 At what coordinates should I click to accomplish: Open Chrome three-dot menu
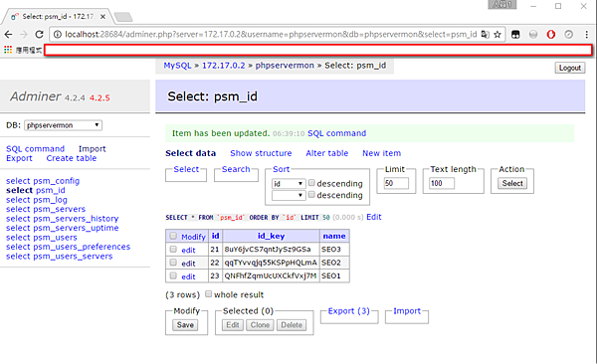pyautogui.click(x=586, y=34)
